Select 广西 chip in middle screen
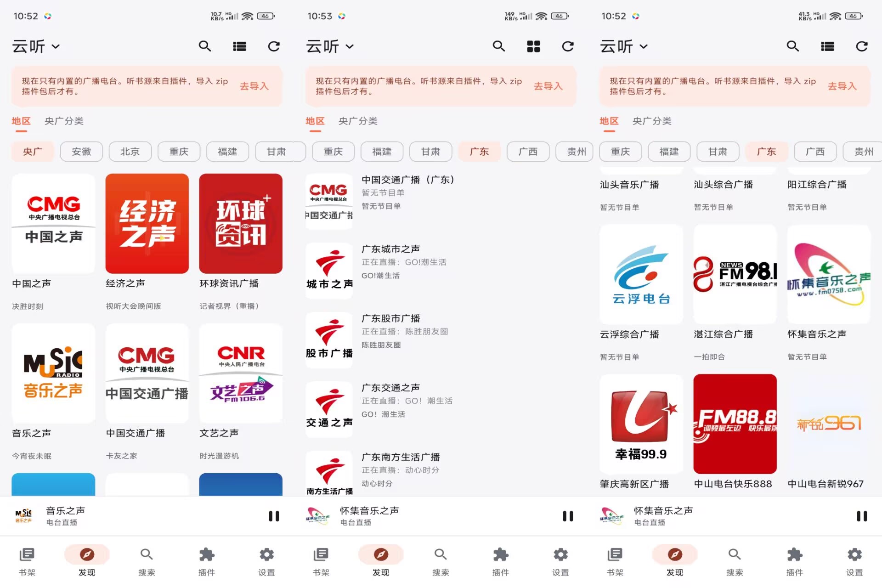The image size is (882, 588). point(528,152)
